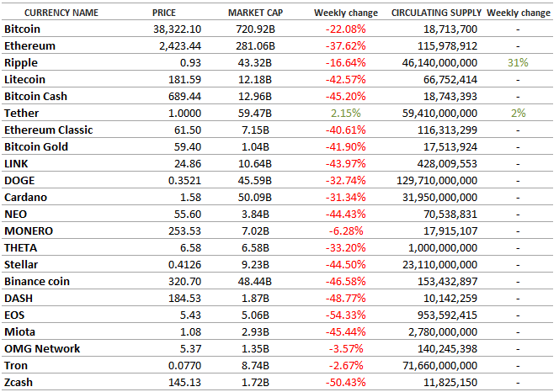Select the DASH currency name
Screen dimensions: 559x392
[19, 299]
